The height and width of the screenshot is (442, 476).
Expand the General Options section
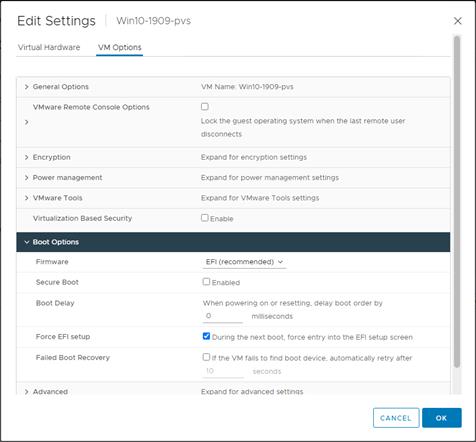pos(27,87)
